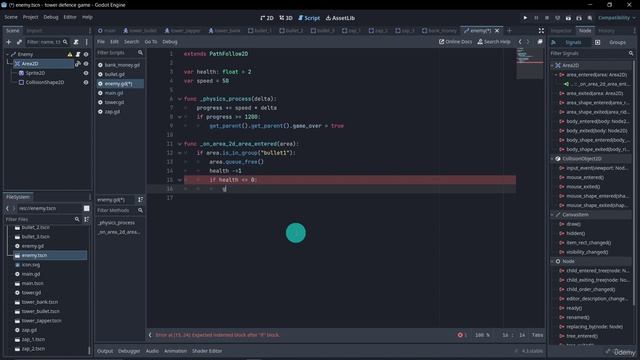Select bullet.gd in scripts list

point(114,74)
